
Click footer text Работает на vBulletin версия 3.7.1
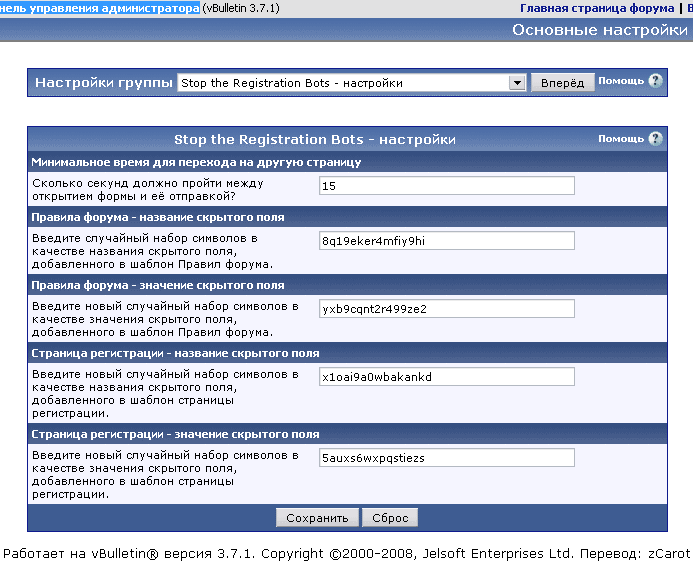(x=129, y=554)
